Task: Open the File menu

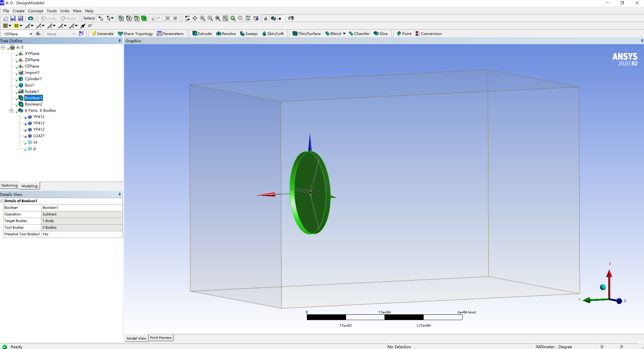Action: pyautogui.click(x=6, y=11)
